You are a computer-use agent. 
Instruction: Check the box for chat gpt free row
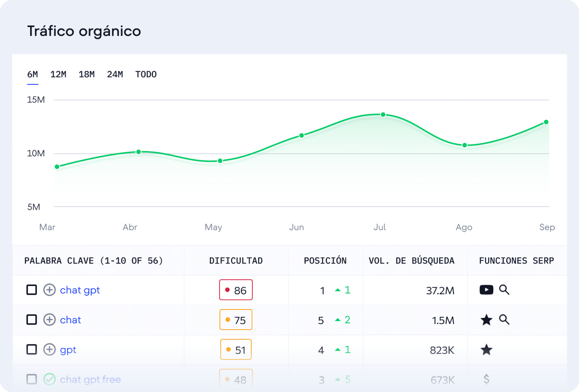[32, 379]
